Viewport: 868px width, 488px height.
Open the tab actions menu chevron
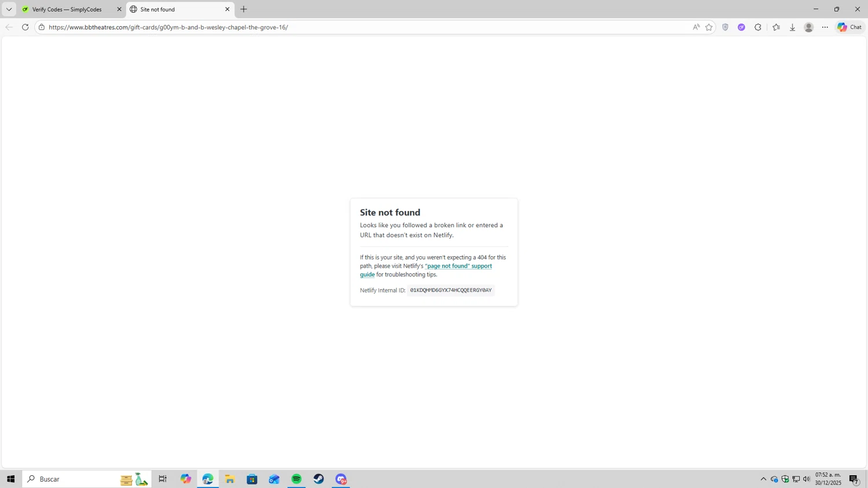coord(9,9)
